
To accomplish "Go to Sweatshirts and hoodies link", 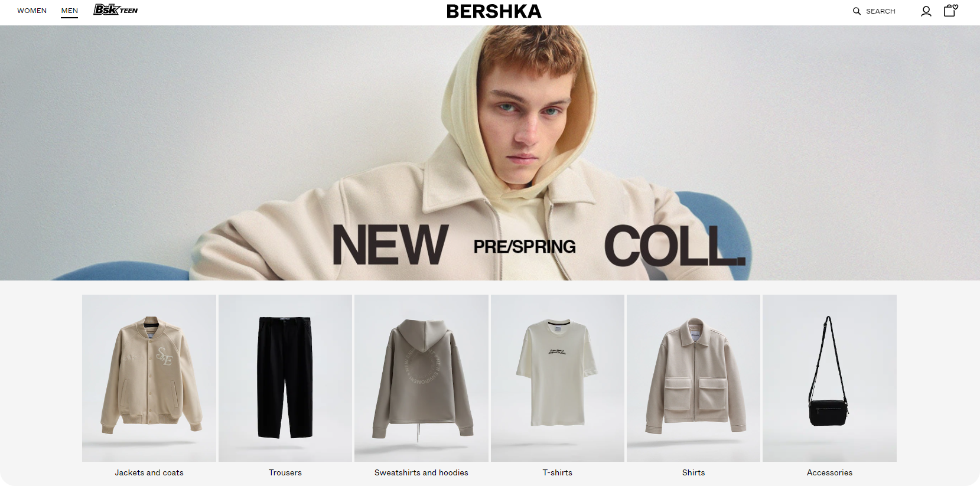I will click(x=421, y=472).
